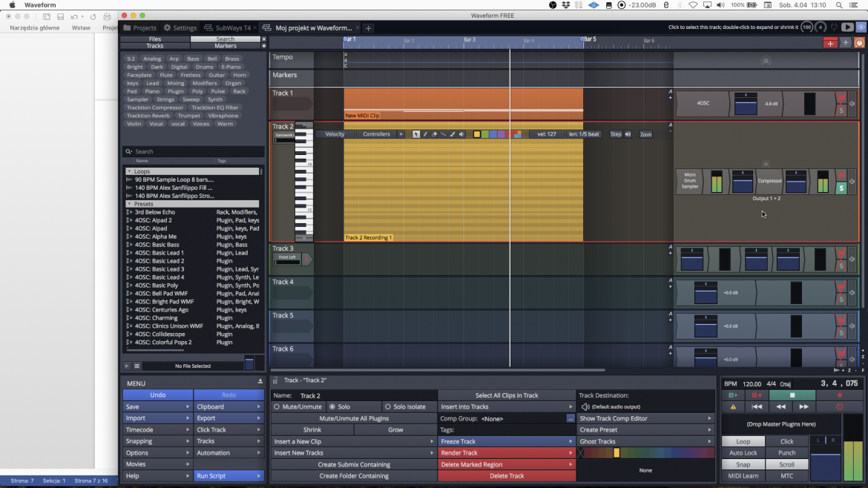Click the stop button in the transport
This screenshot has height=488, width=868.
click(x=792, y=395)
